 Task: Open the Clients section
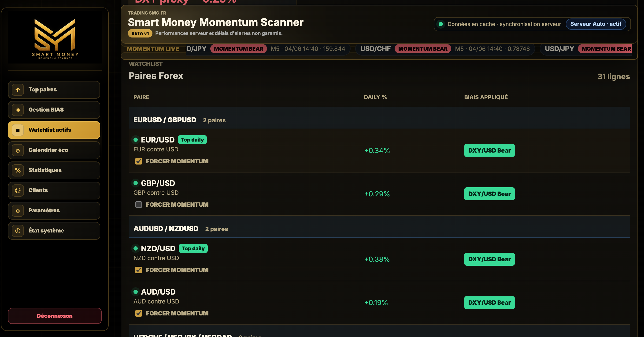pyautogui.click(x=54, y=191)
